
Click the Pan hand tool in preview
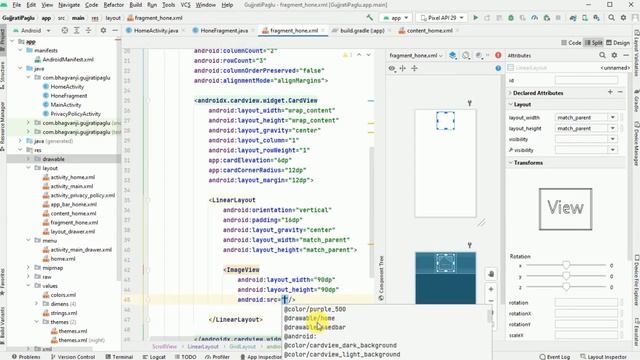(x=491, y=274)
